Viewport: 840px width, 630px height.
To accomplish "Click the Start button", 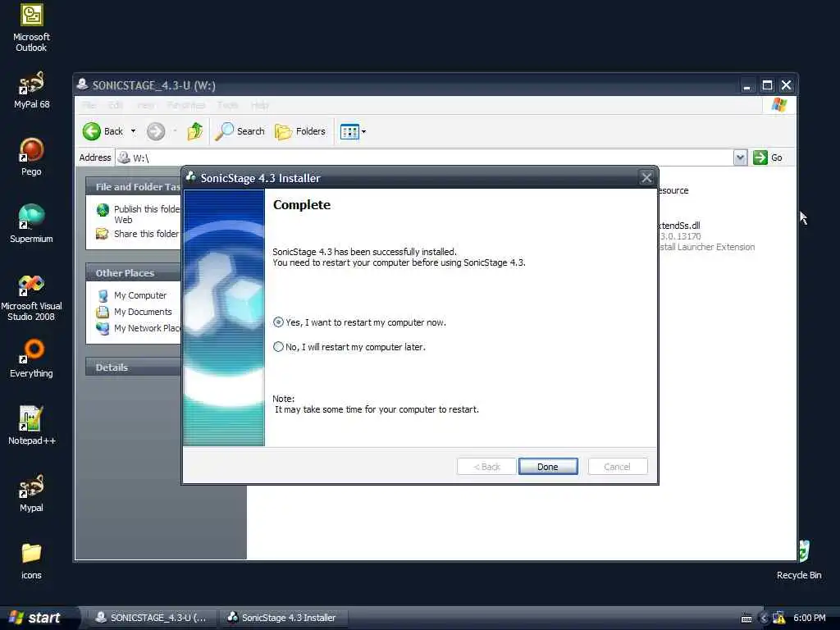I will (36, 618).
